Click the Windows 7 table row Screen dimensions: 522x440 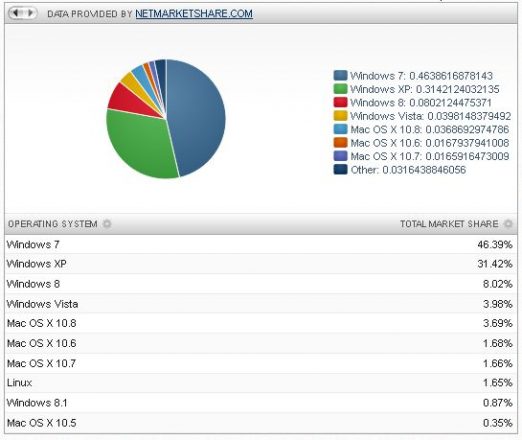click(261, 244)
